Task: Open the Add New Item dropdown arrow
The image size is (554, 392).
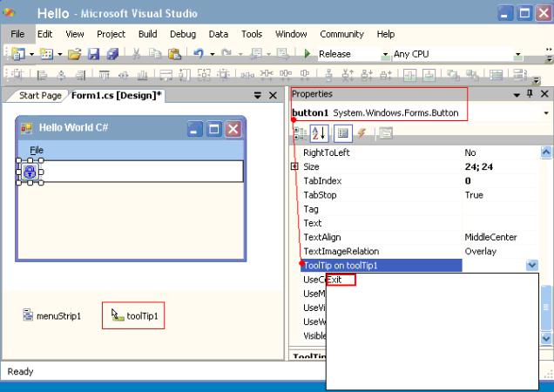Action: (60, 54)
